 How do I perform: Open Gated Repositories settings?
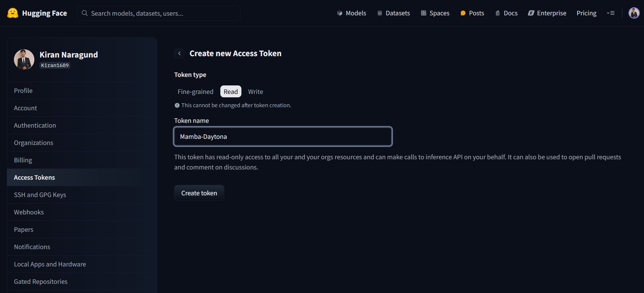click(x=82, y=281)
